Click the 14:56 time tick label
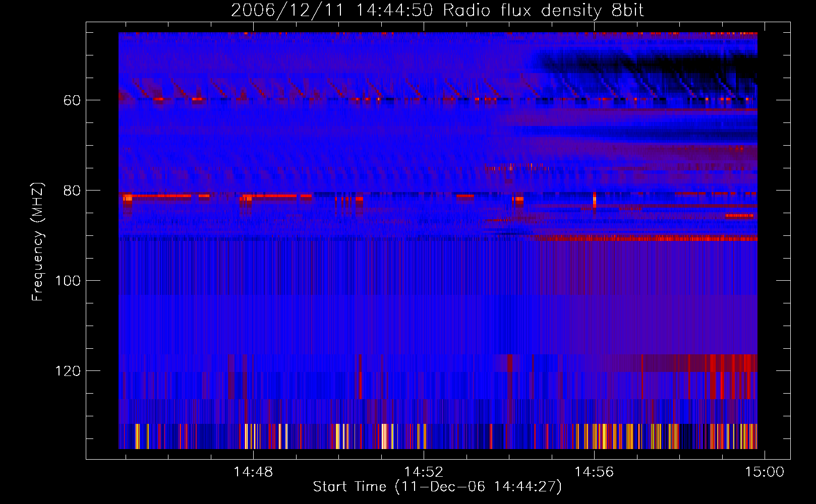 [x=595, y=472]
